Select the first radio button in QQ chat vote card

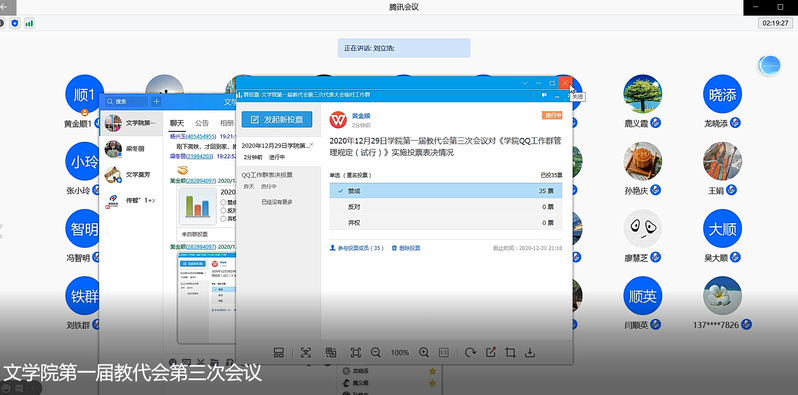(x=223, y=203)
